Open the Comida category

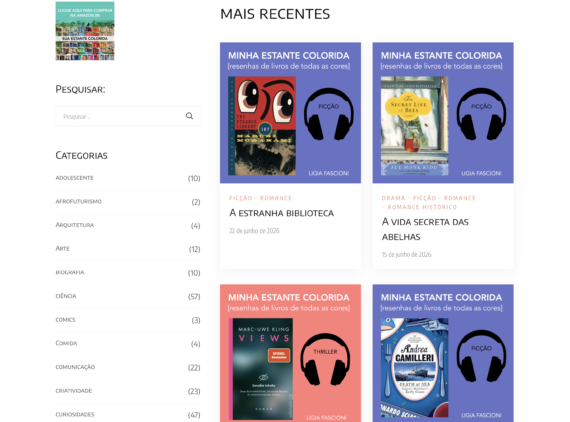[x=66, y=343]
